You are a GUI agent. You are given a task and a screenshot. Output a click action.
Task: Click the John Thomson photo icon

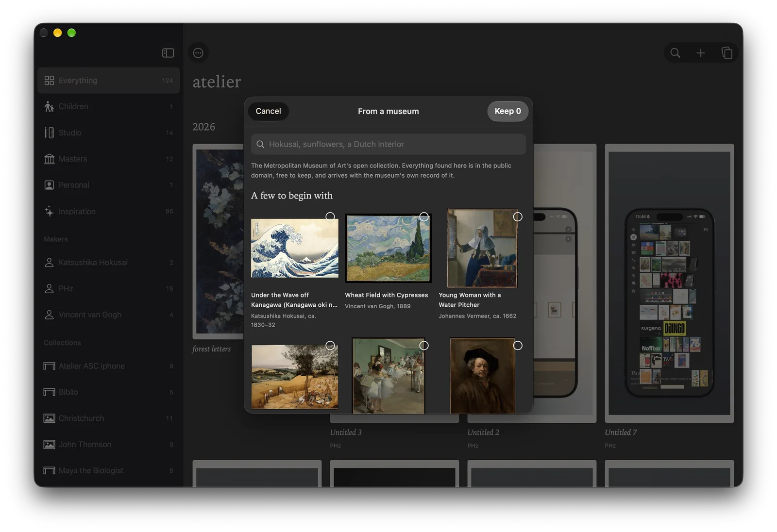pyautogui.click(x=49, y=445)
